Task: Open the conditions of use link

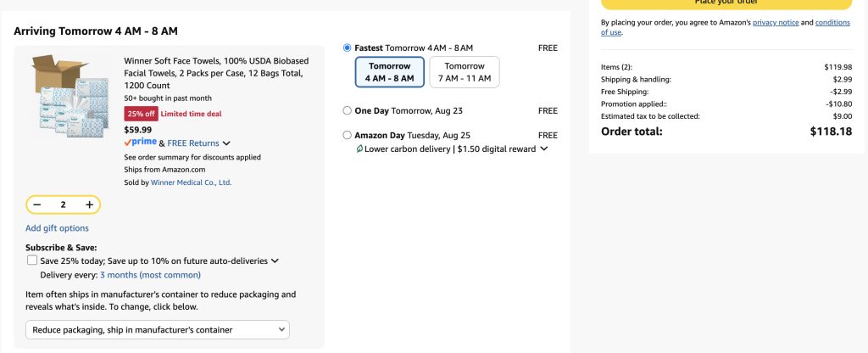Action: 726,27
